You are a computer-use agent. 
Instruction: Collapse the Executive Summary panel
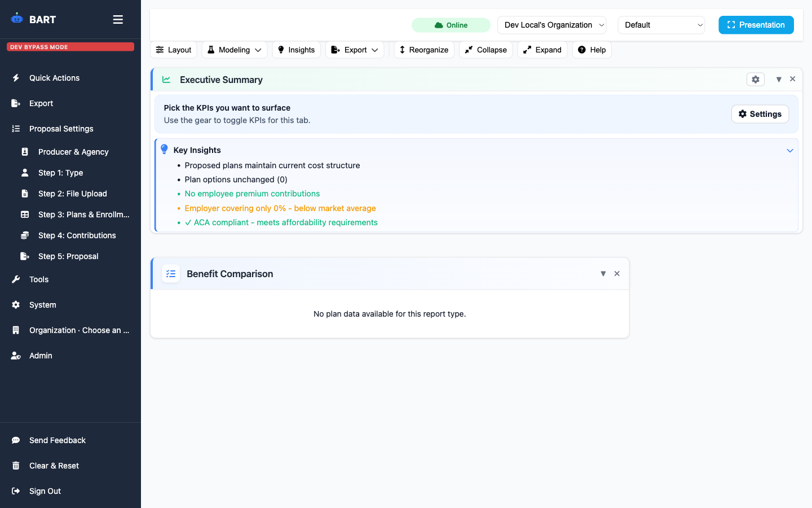click(779, 80)
